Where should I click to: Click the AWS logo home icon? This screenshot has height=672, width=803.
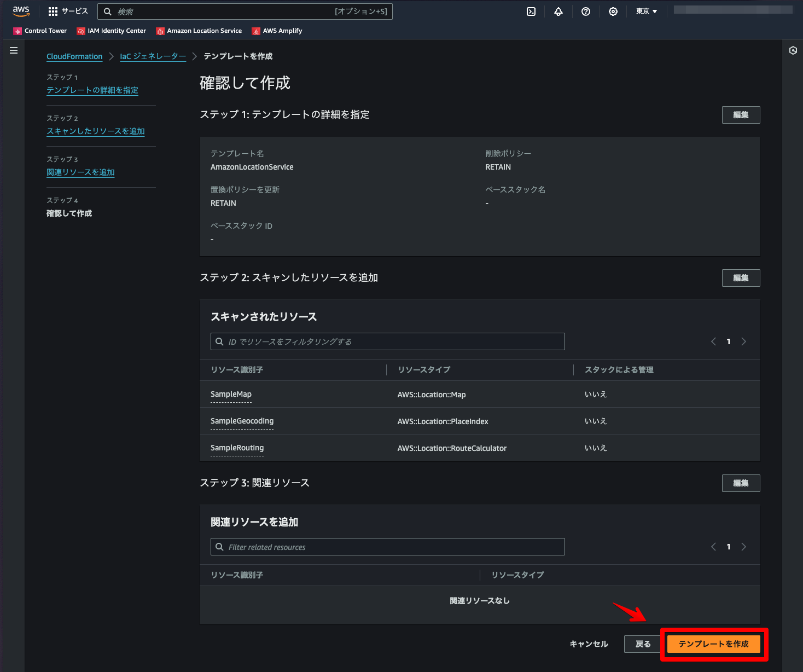[x=21, y=11]
